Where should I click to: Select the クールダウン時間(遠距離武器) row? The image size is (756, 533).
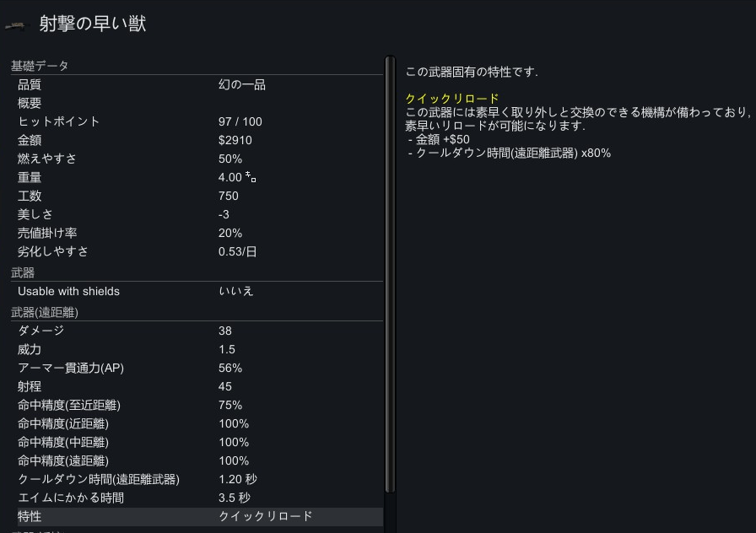200,480
